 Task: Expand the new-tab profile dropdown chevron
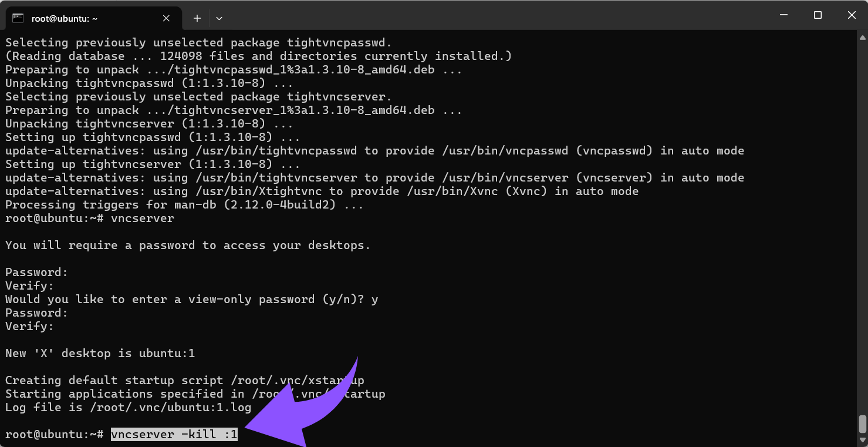pyautogui.click(x=219, y=18)
